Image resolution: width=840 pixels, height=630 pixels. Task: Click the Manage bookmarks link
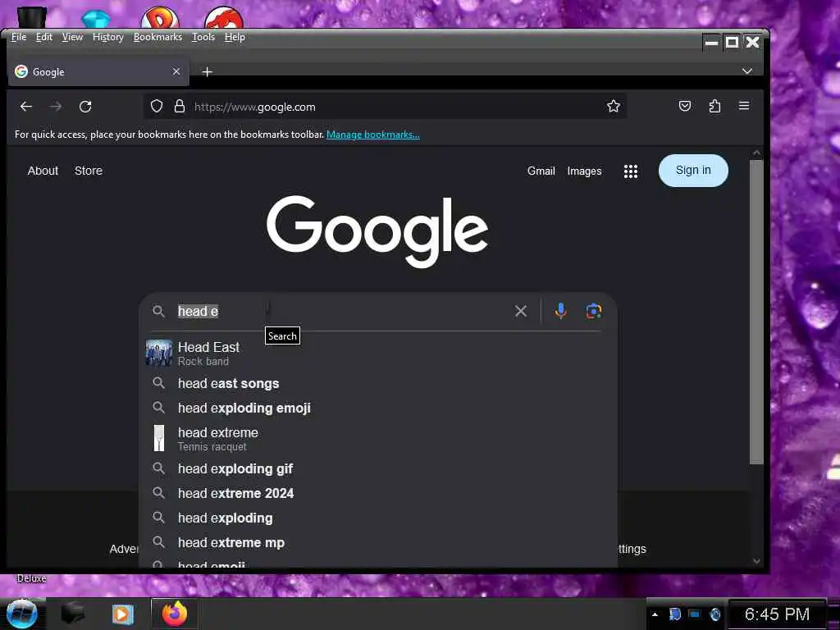pos(373,135)
